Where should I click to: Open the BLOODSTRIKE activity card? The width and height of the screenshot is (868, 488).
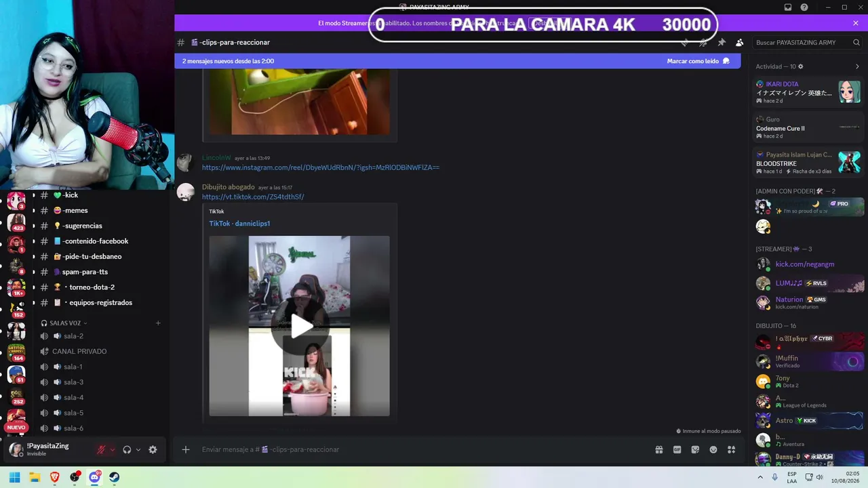point(808,163)
